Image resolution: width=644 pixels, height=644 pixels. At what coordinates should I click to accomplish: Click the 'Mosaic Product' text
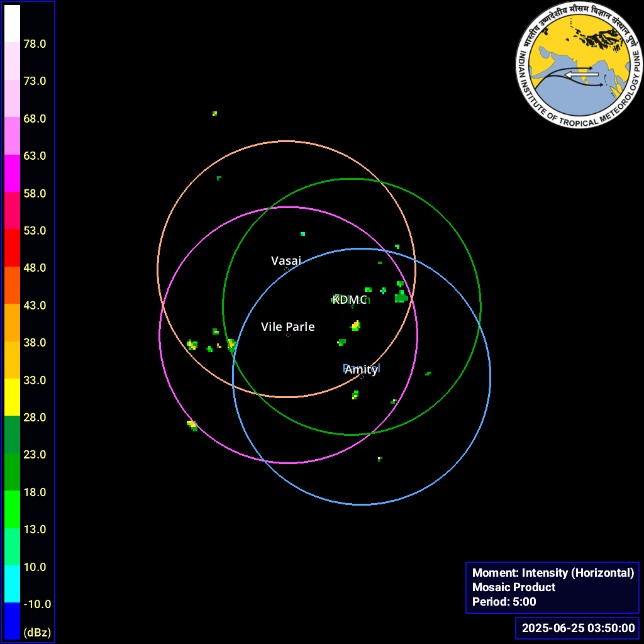click(514, 587)
